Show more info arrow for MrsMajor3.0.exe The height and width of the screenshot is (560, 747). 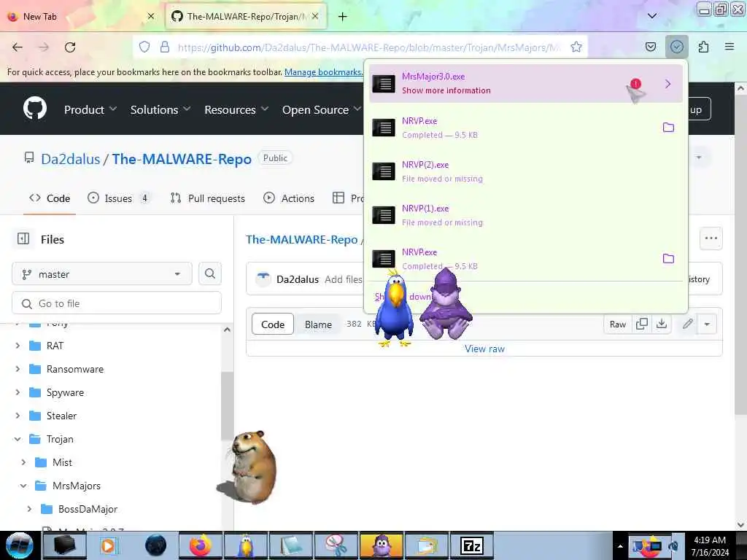[x=667, y=85]
